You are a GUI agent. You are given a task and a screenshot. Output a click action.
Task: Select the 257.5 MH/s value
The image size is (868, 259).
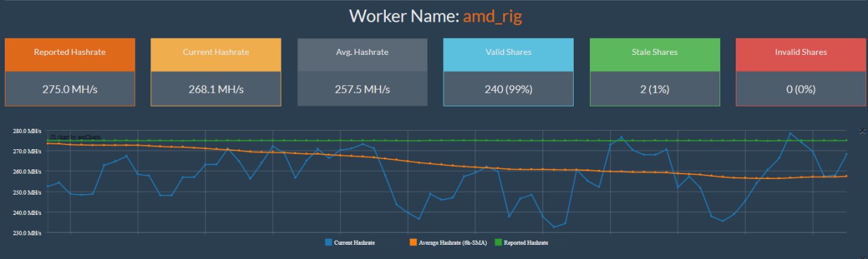pyautogui.click(x=362, y=89)
